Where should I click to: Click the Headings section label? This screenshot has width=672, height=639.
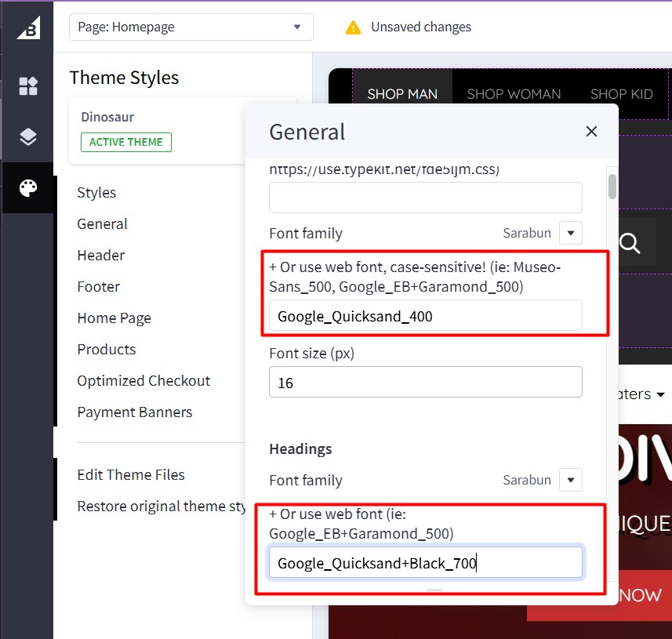(300, 448)
